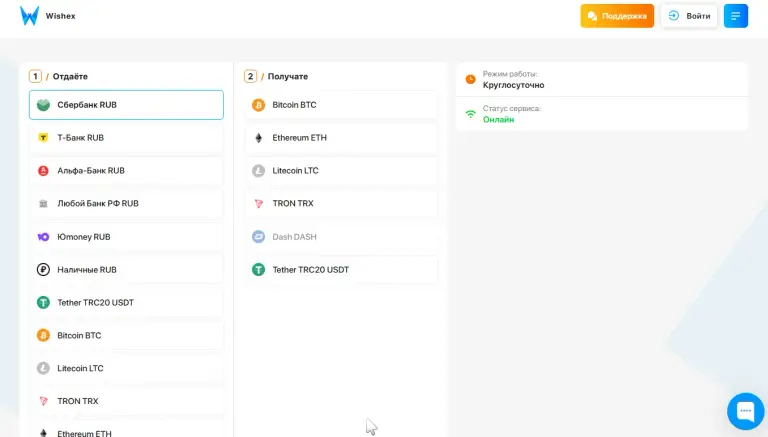Screen dimensions: 768x437
Task: Click TRON icon in the Получаете column
Action: tap(258, 203)
